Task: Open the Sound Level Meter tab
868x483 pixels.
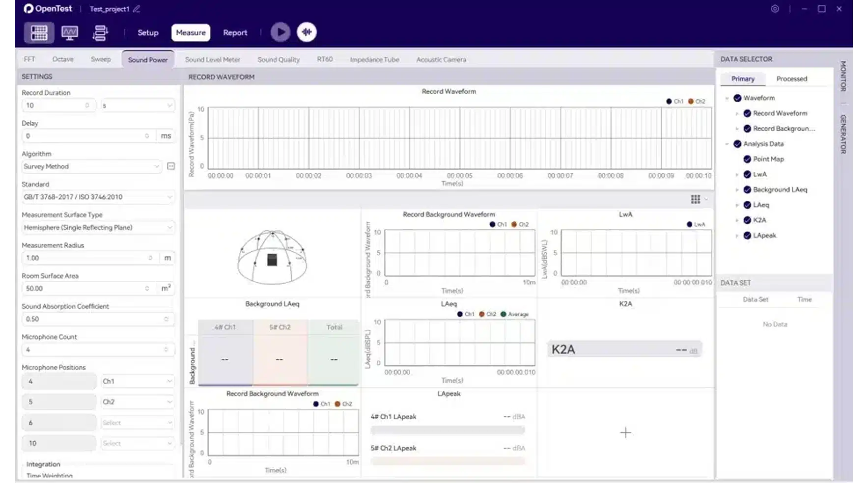Action: (212, 59)
